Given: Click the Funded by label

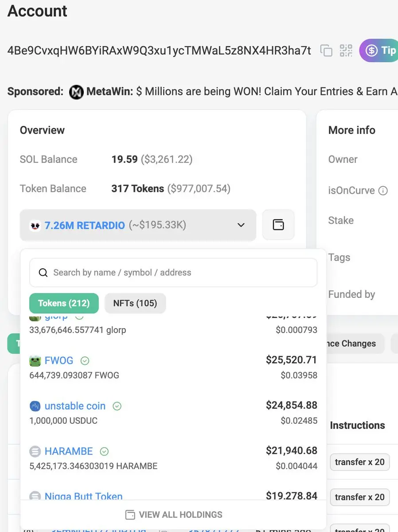Looking at the screenshot, I should [352, 294].
